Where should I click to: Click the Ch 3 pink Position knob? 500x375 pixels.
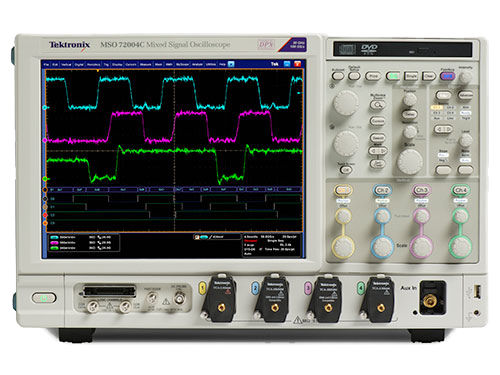[421, 216]
